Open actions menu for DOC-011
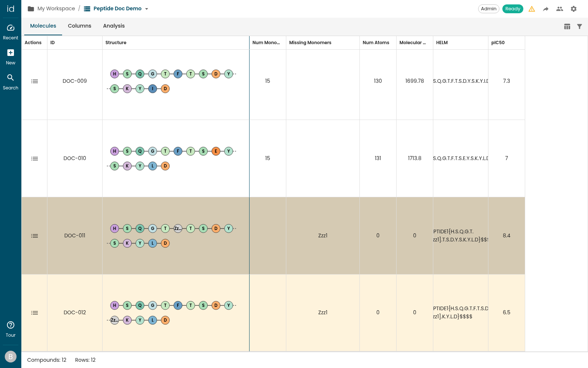This screenshot has width=588, height=368. [x=35, y=236]
